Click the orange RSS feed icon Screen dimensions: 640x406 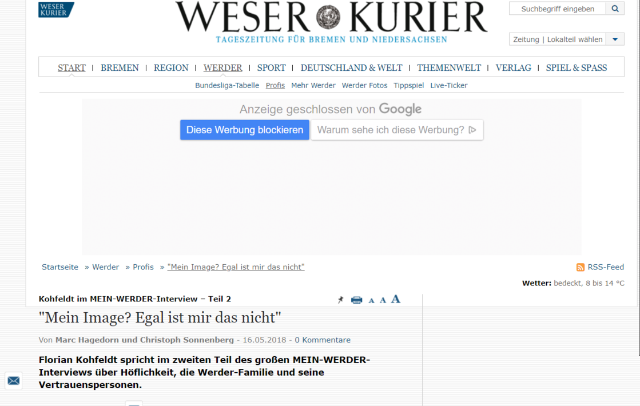click(580, 267)
